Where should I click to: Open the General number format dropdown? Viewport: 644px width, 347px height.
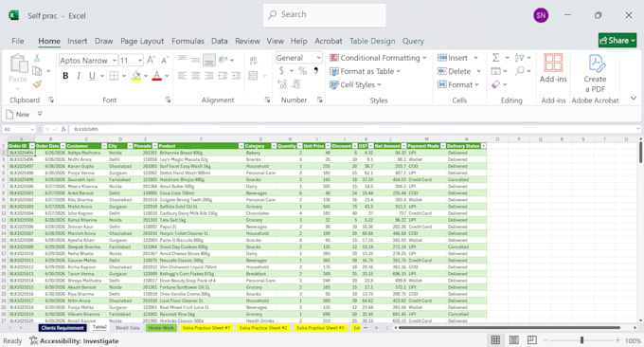click(318, 58)
